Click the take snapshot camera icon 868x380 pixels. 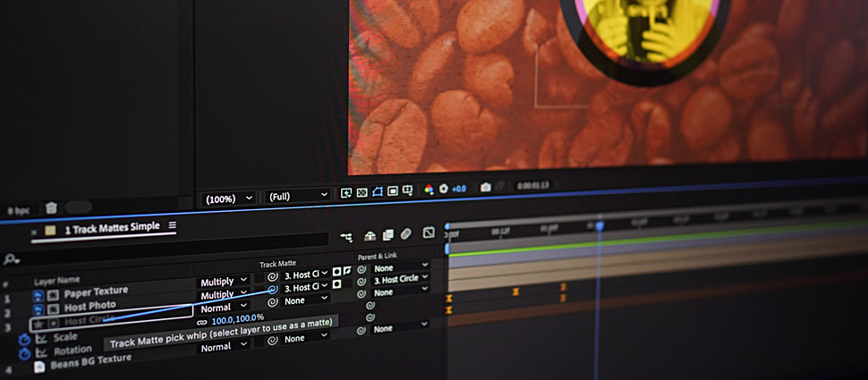tap(486, 188)
